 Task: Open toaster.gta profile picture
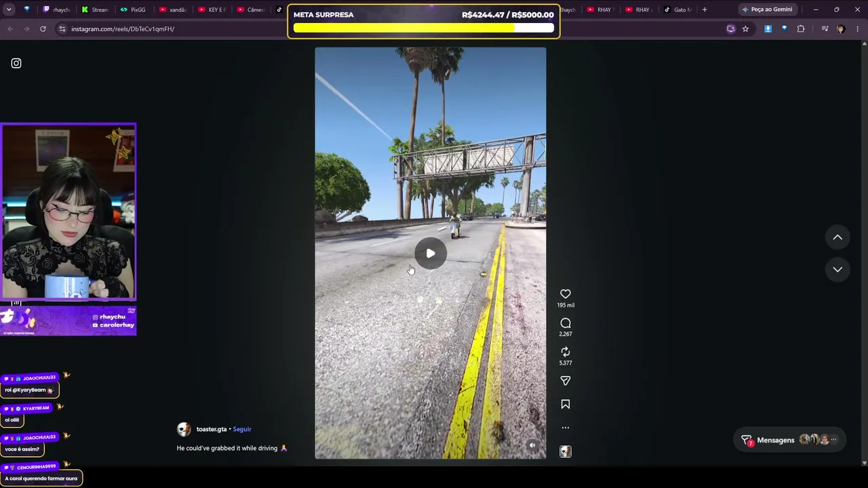pyautogui.click(x=184, y=430)
